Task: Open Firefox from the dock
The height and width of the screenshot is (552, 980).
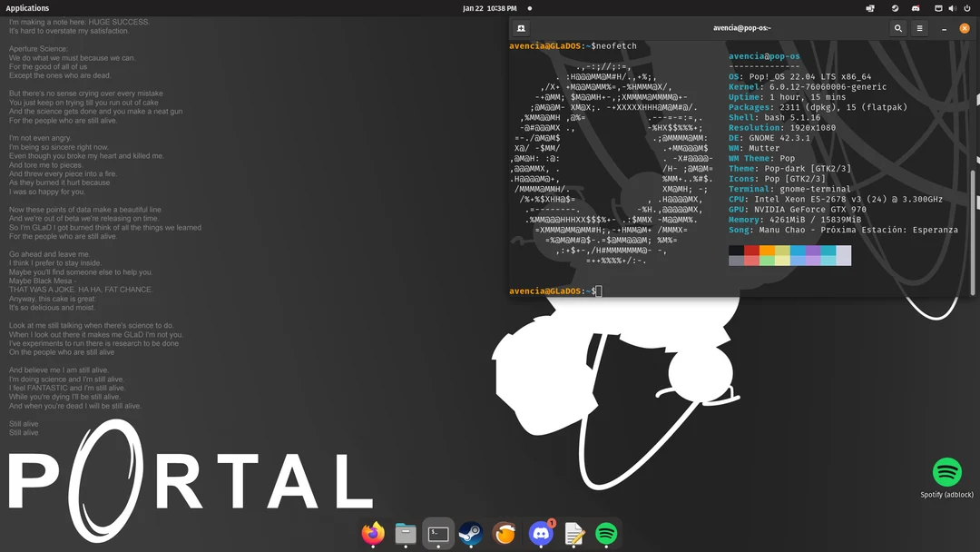Action: coord(371,534)
